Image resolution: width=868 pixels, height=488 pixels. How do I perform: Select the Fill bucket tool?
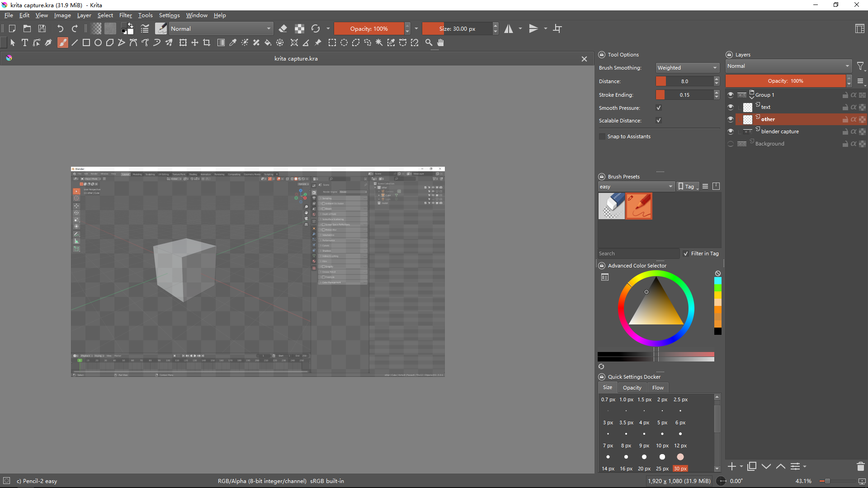pos(268,42)
